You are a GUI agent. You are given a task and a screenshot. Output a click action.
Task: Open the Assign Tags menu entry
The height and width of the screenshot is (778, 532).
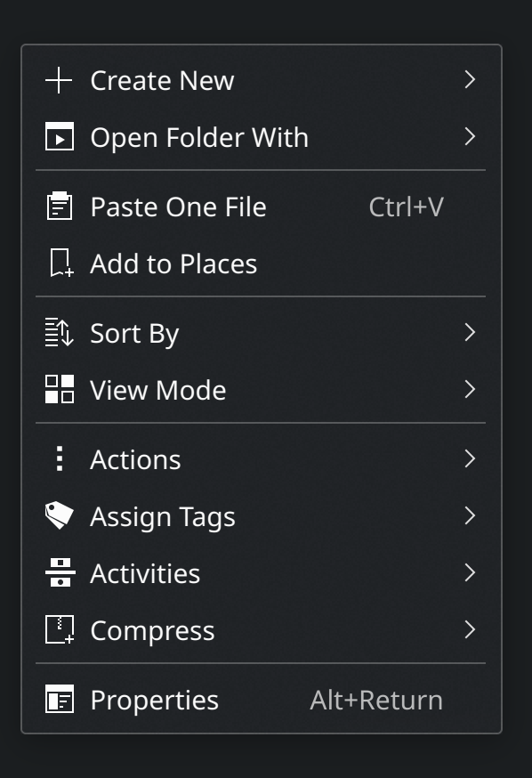[x=261, y=516]
